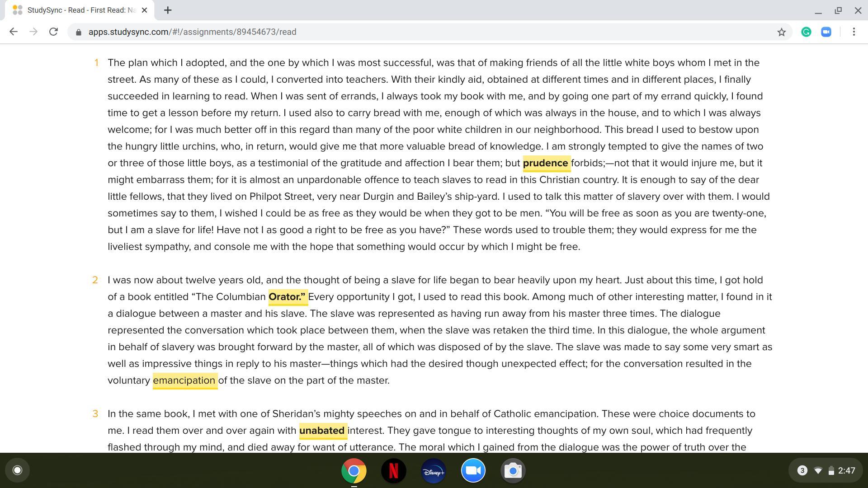
Task: Open a new browser tab
Action: tap(168, 10)
